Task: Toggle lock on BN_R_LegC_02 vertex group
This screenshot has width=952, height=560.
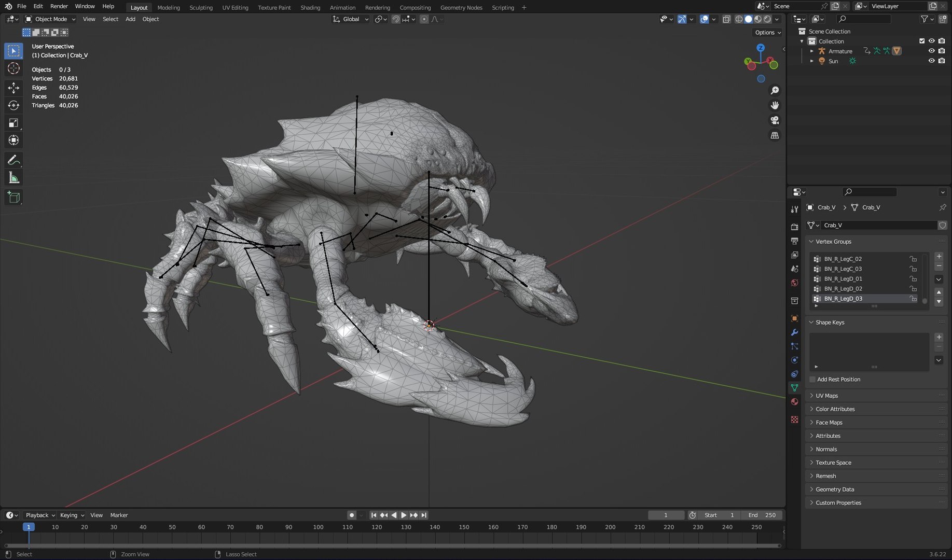Action: pyautogui.click(x=913, y=259)
